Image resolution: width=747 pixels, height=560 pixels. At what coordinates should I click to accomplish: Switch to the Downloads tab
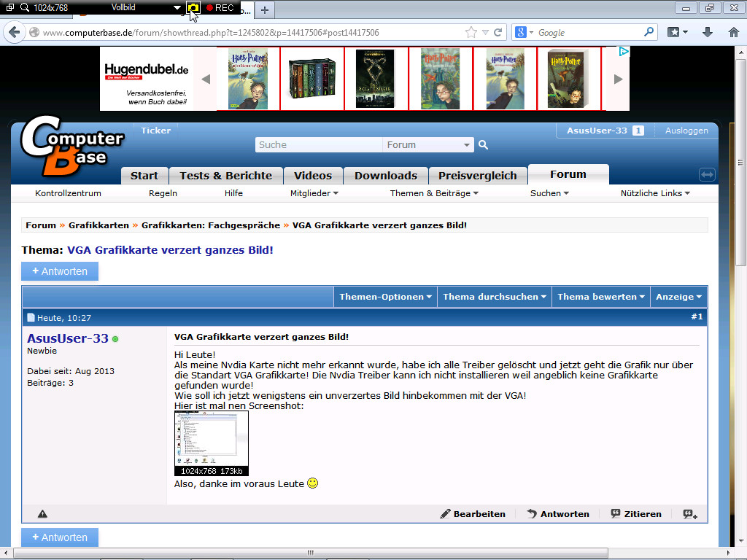click(x=386, y=176)
